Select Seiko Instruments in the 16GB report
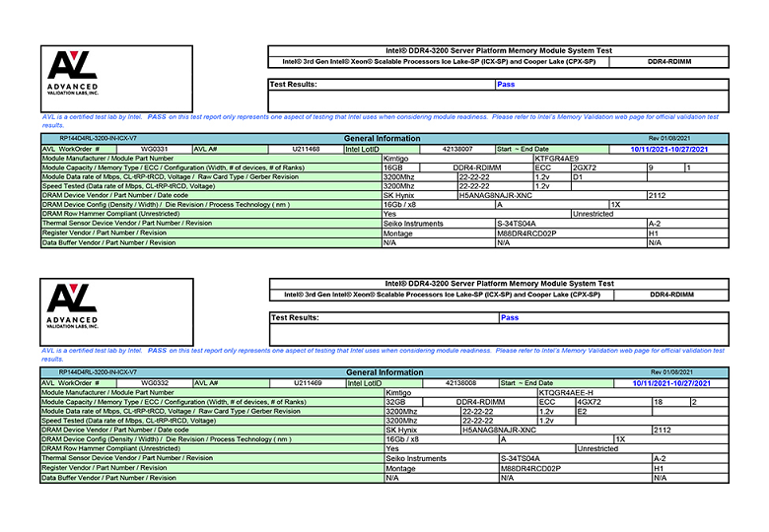The width and height of the screenshot is (769, 532). (x=413, y=224)
